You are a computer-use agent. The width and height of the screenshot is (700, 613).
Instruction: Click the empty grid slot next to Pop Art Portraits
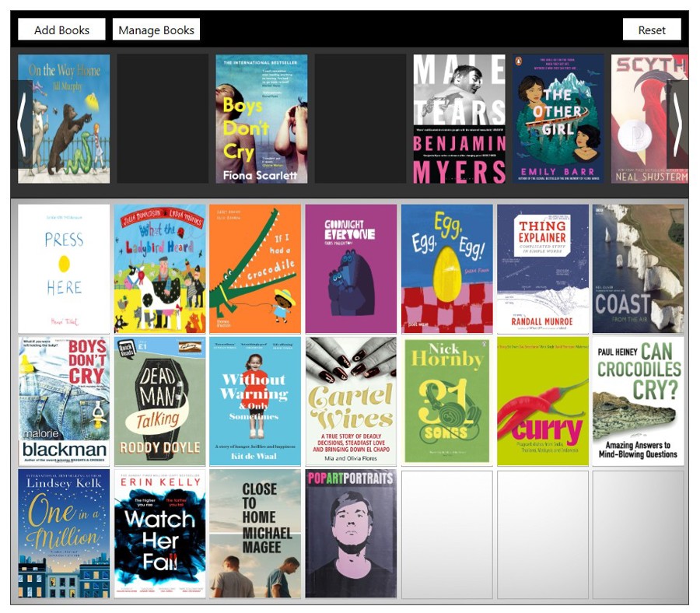point(447,534)
